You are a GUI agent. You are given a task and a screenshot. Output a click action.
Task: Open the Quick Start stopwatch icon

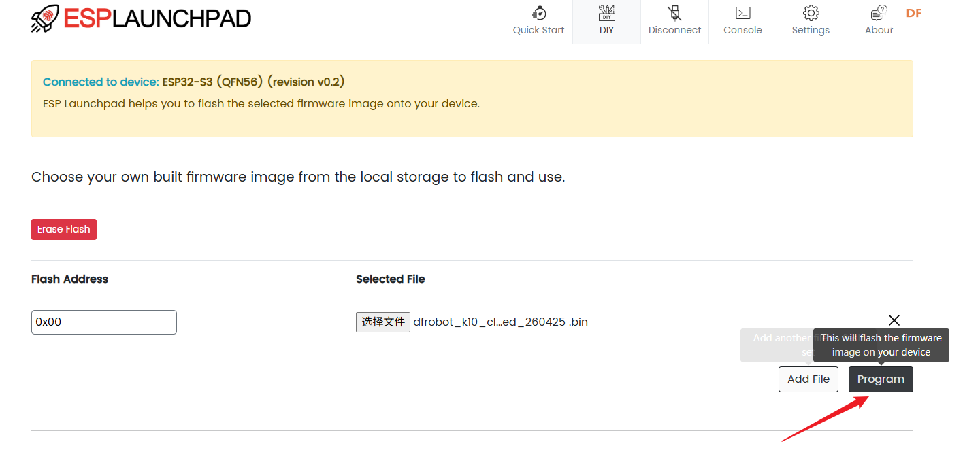(539, 13)
